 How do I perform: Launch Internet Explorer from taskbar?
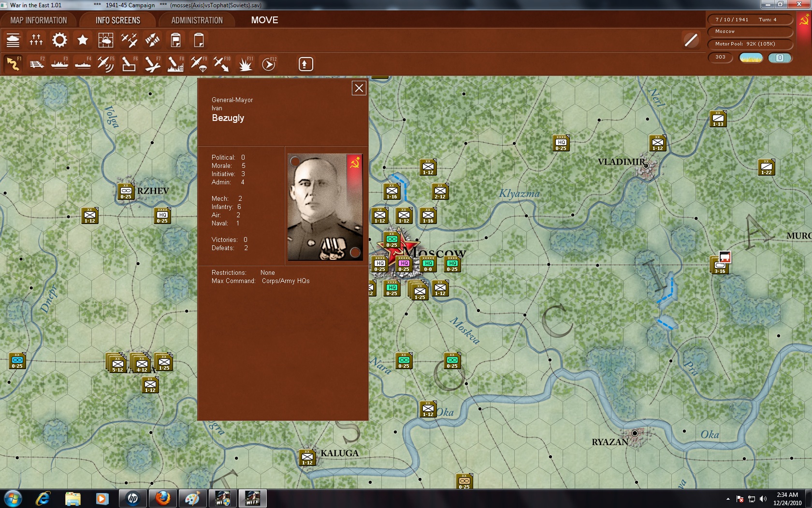(43, 498)
